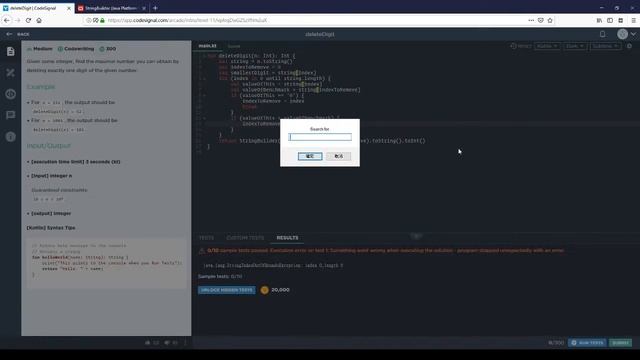This screenshot has width=640, height=360.
Task: Click the thumbs-down downvote icon
Action: pyautogui.click(x=167, y=342)
